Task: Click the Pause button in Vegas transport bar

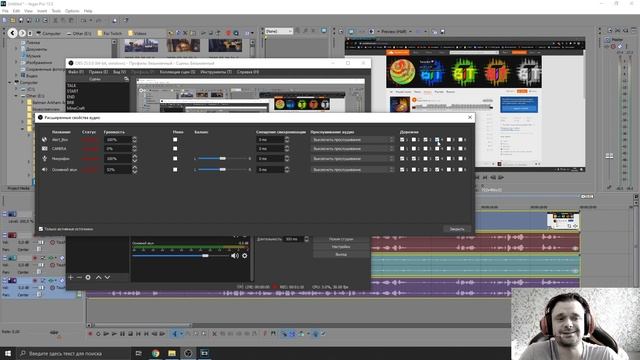Action: point(122,334)
